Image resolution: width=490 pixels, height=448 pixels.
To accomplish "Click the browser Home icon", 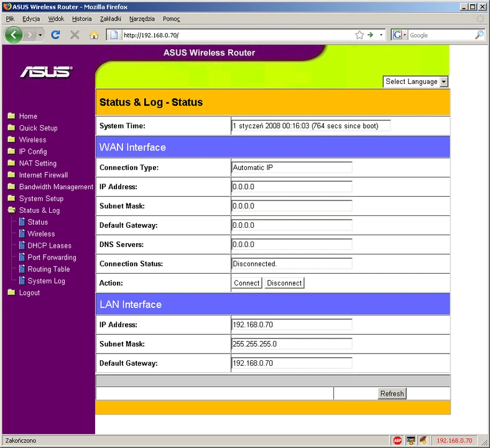I will [x=94, y=35].
